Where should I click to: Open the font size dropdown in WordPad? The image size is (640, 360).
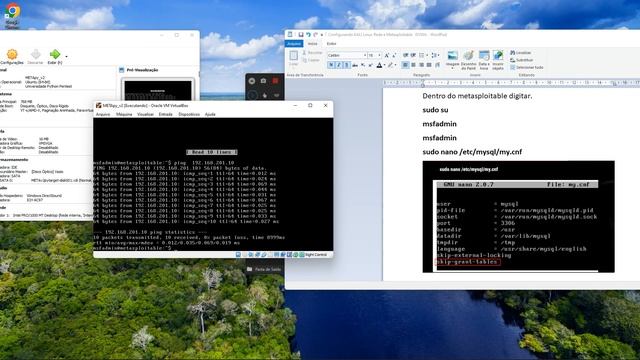[x=379, y=55]
